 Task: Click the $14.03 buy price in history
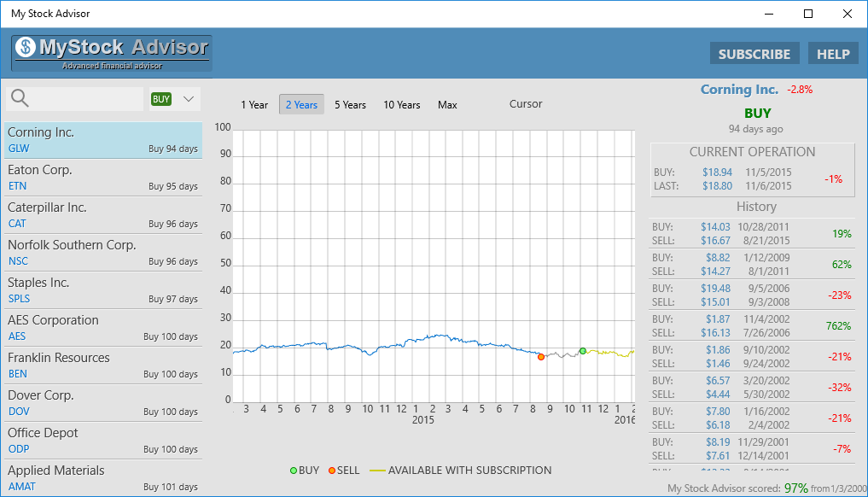point(715,226)
